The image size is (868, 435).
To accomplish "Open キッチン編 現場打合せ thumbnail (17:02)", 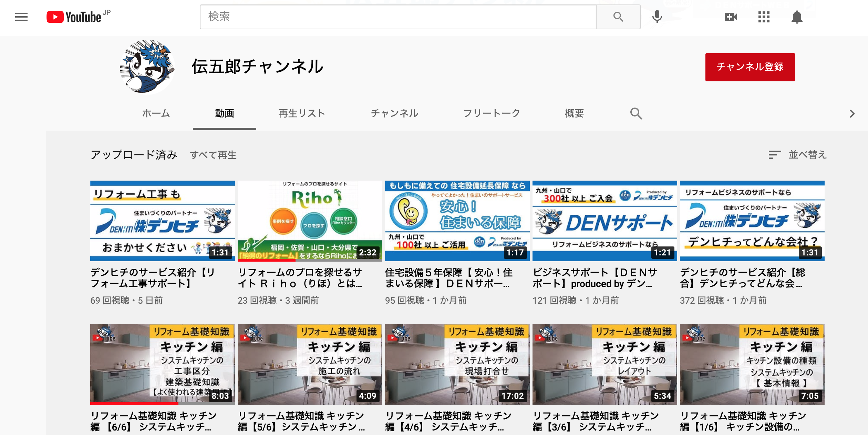I will pos(457,364).
